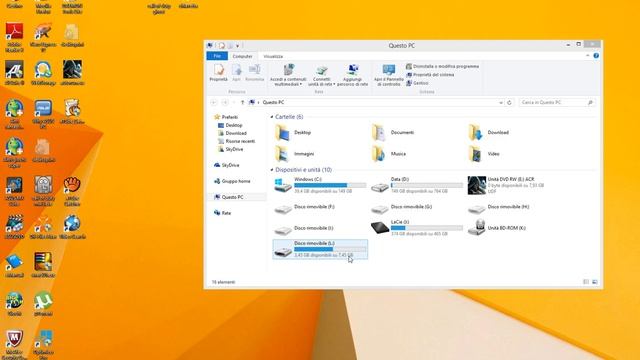The image size is (640, 360).
Task: Select Risorse recenti in the sidebar
Action: click(236, 141)
